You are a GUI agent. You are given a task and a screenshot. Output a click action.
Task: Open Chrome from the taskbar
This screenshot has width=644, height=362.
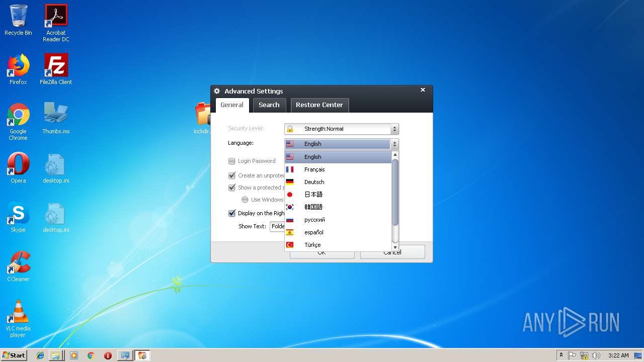[91, 355]
